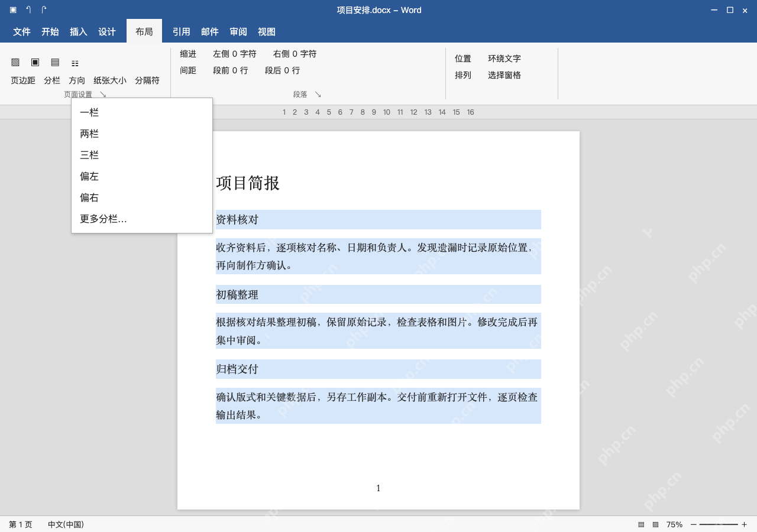Click the 间距 label in paragraph group

188,70
